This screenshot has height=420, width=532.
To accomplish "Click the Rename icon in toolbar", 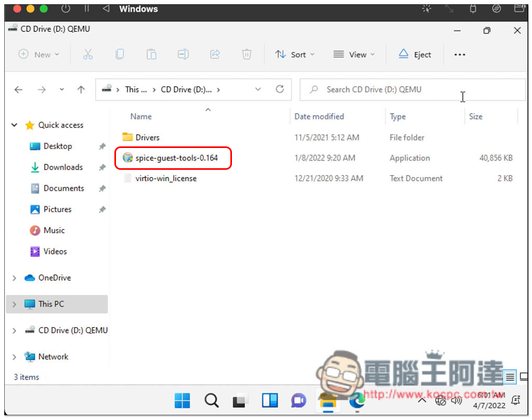I will coord(183,54).
